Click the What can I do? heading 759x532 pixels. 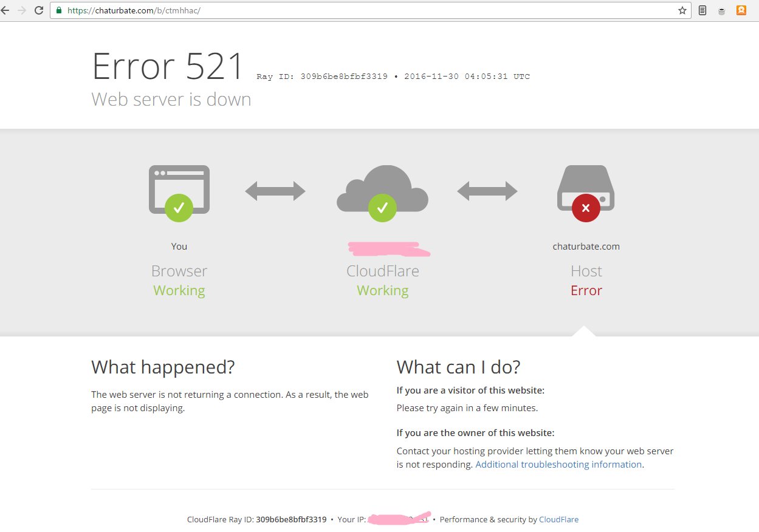[458, 367]
